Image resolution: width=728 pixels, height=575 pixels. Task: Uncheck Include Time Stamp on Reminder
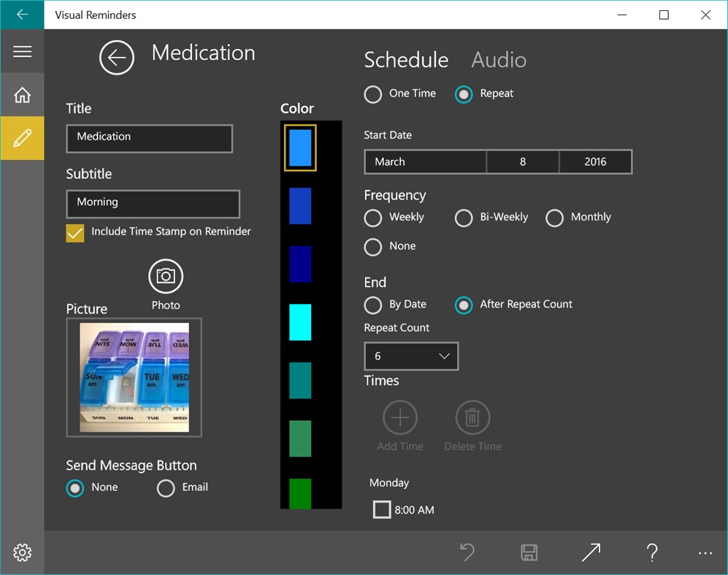pos(74,232)
